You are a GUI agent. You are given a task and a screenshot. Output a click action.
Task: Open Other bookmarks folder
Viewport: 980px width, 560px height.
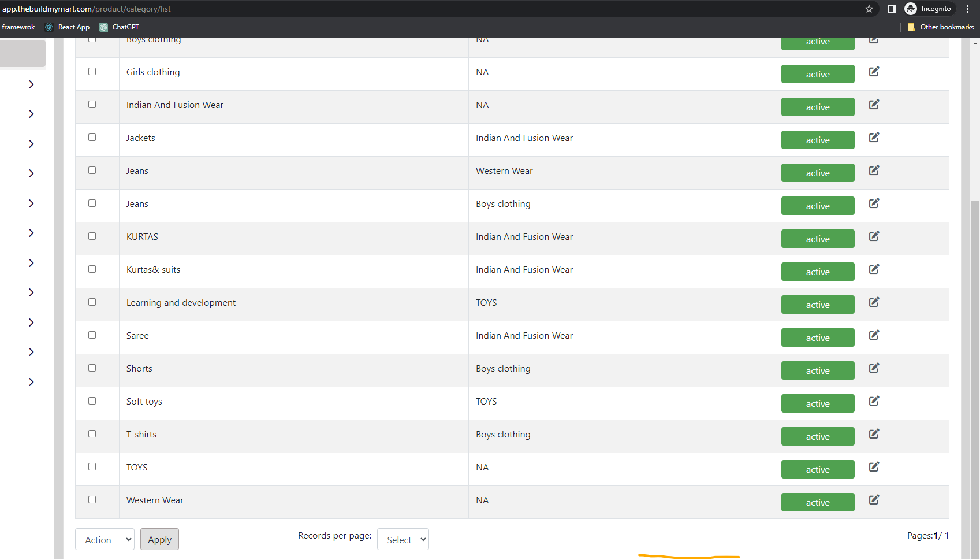tap(940, 27)
